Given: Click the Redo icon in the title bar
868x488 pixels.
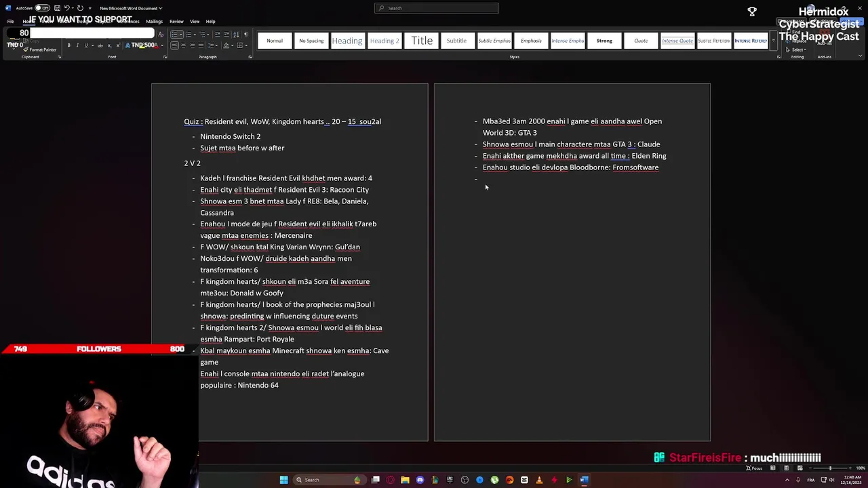Looking at the screenshot, I should (x=80, y=8).
